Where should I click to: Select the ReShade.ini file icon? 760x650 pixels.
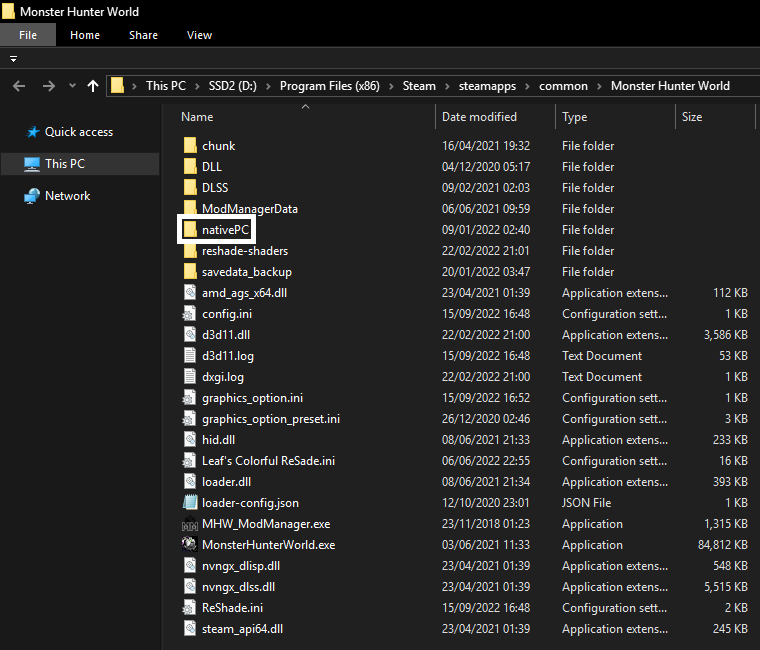pos(190,608)
